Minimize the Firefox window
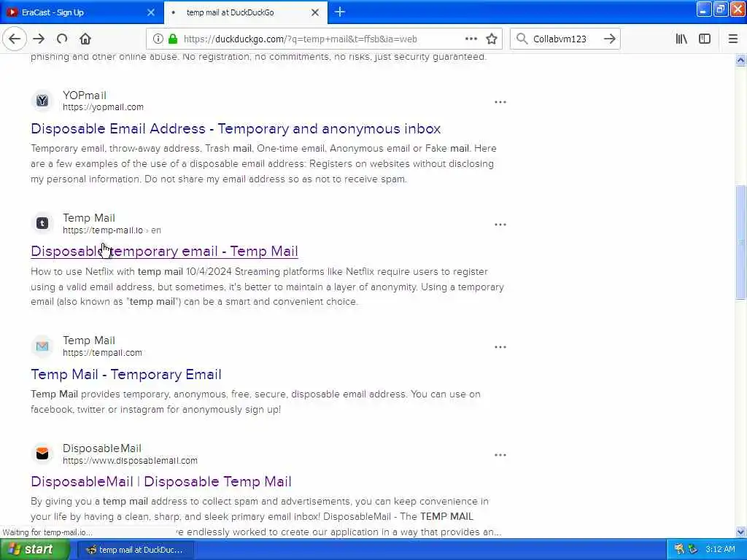The height and width of the screenshot is (560, 747). [704, 9]
